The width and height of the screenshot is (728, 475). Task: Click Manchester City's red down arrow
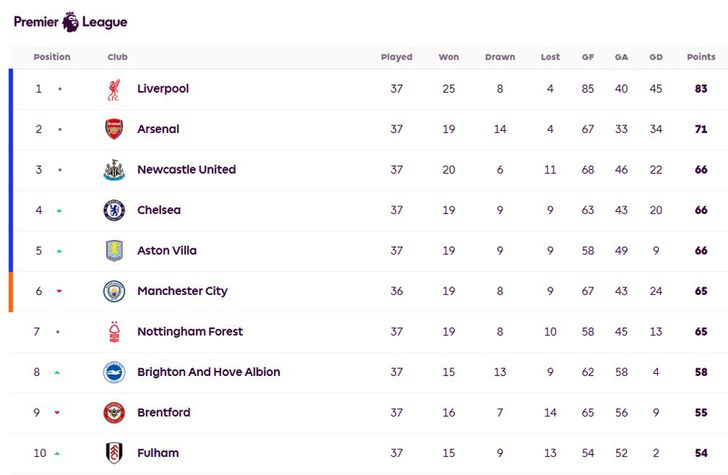point(59,291)
